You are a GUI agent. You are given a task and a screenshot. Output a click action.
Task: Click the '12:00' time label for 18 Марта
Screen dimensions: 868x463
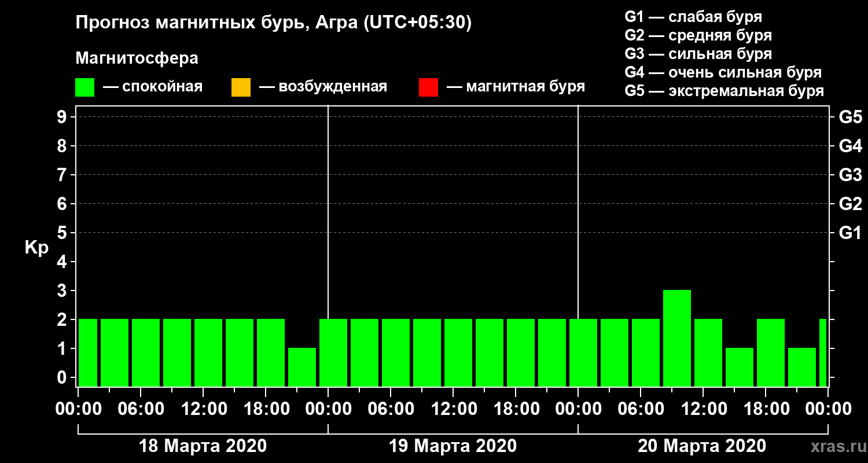(203, 409)
